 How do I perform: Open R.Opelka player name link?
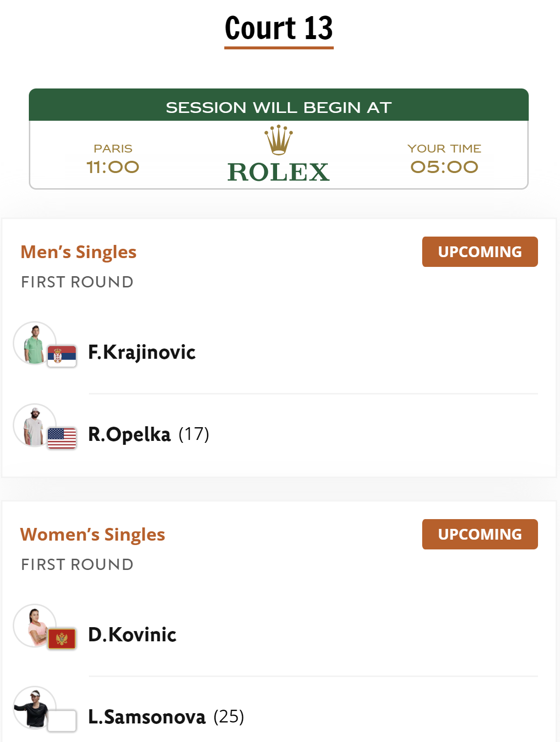pos(129,434)
